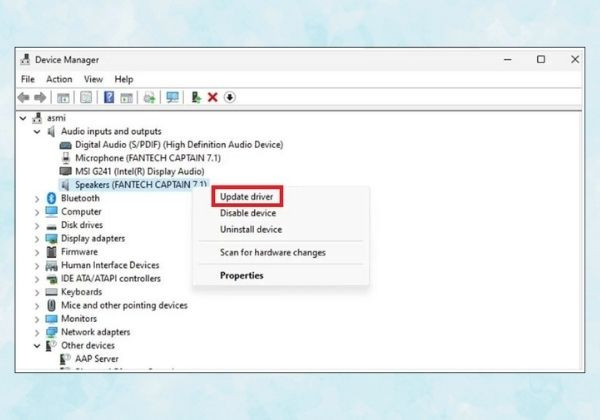Click the Human Interface Devices icon

click(51, 265)
